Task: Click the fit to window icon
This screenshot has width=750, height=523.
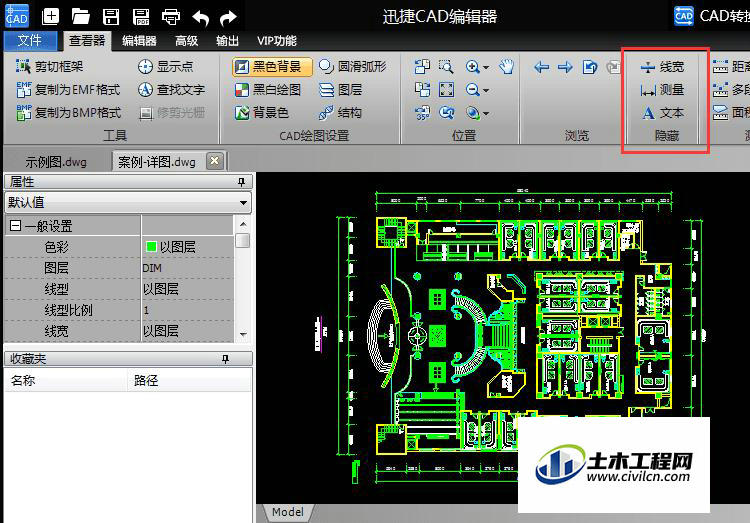Action: click(x=446, y=89)
